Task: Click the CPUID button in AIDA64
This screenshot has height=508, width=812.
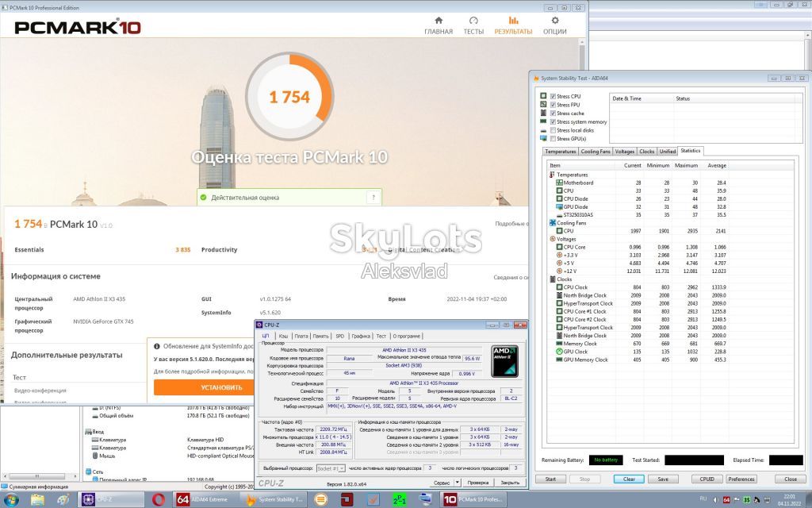Action: (x=707, y=479)
